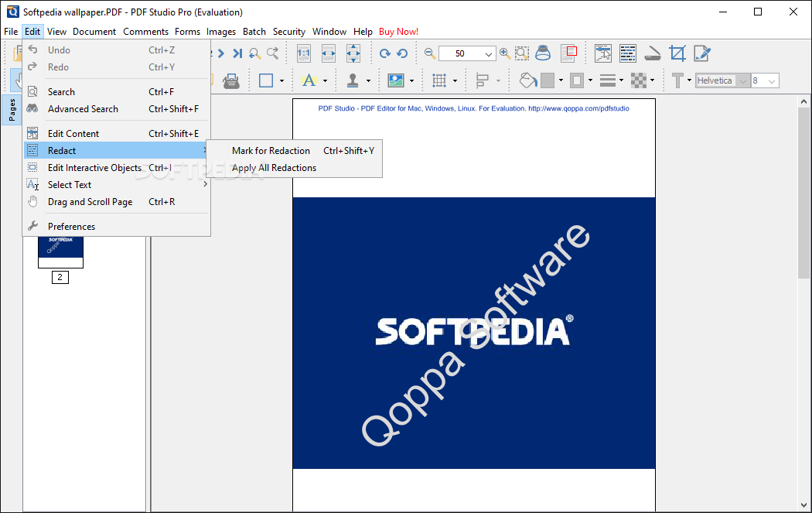The width and height of the screenshot is (812, 513).
Task: Click the fit to page icon
Action: click(x=353, y=53)
